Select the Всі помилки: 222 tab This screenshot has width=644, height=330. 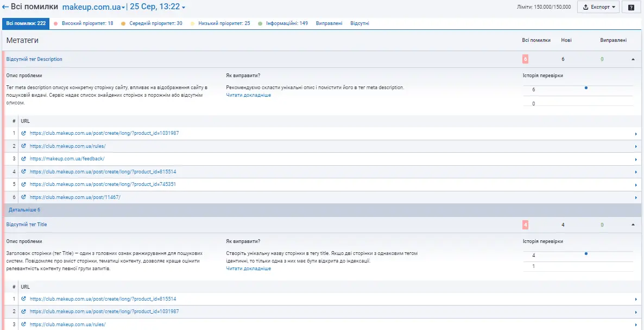26,23
